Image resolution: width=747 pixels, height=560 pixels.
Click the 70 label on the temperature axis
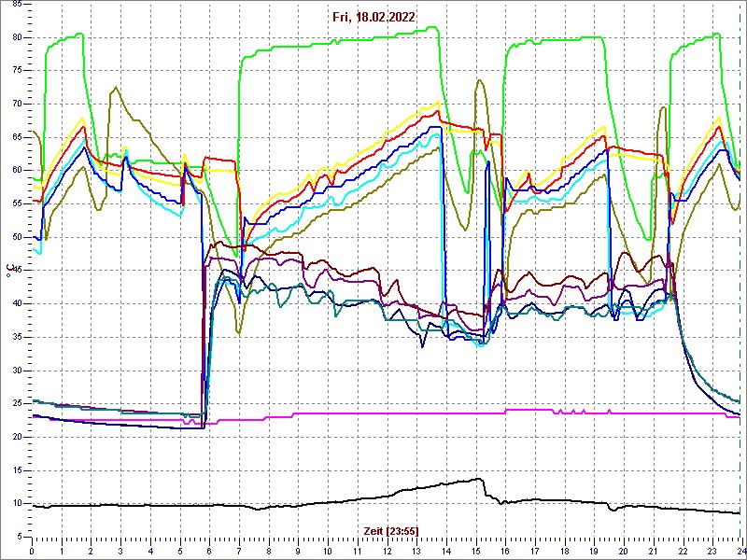[16, 105]
